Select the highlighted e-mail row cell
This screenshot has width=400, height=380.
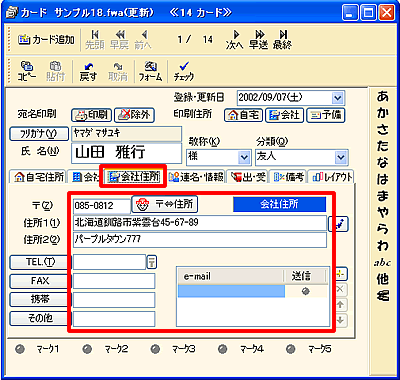point(231,291)
